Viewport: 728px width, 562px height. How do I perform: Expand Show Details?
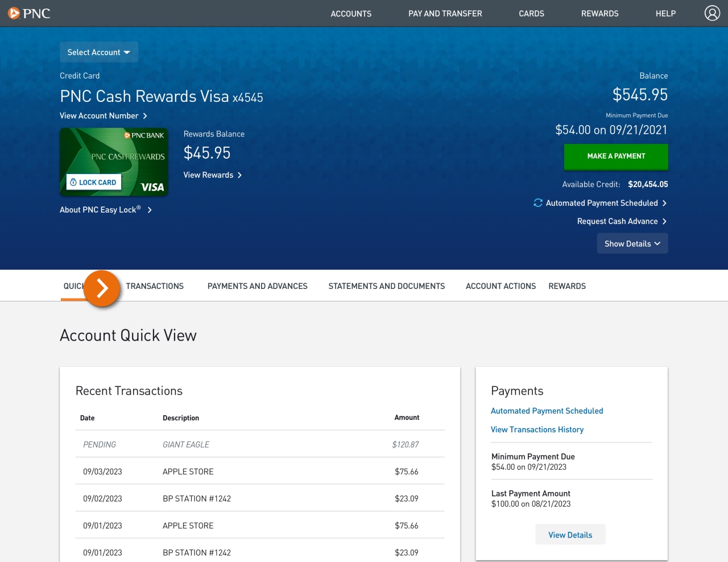pos(632,243)
